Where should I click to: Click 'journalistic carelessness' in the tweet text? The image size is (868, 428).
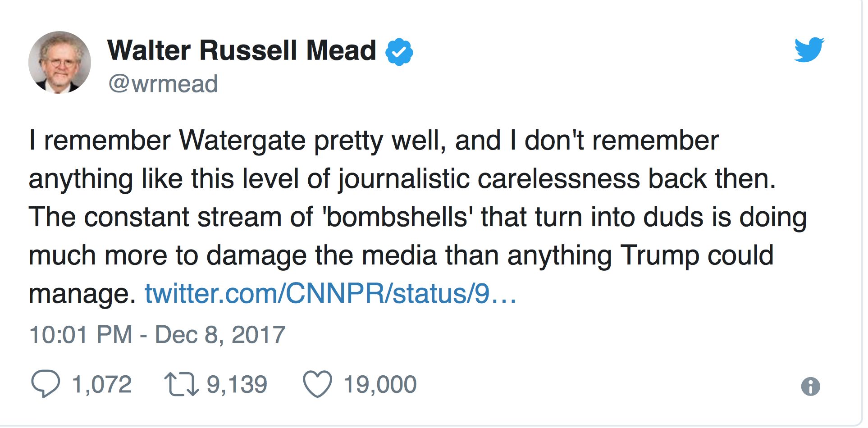pos(489,179)
